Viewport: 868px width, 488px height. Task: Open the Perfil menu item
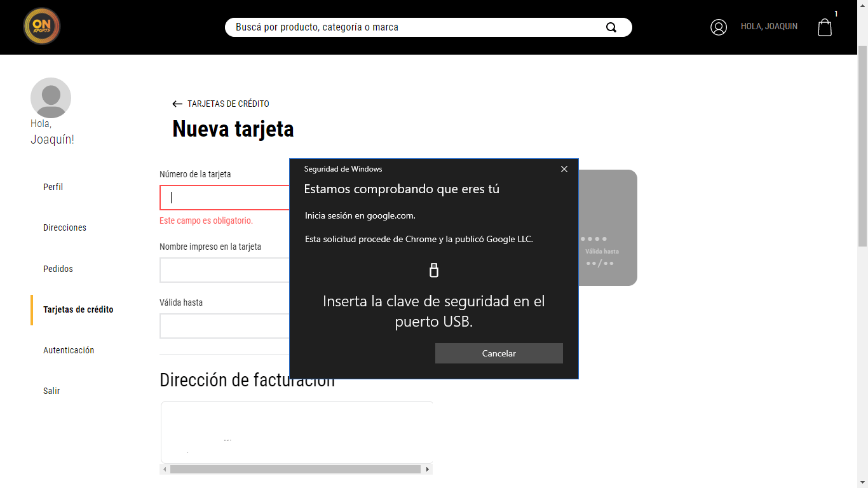[x=53, y=187]
